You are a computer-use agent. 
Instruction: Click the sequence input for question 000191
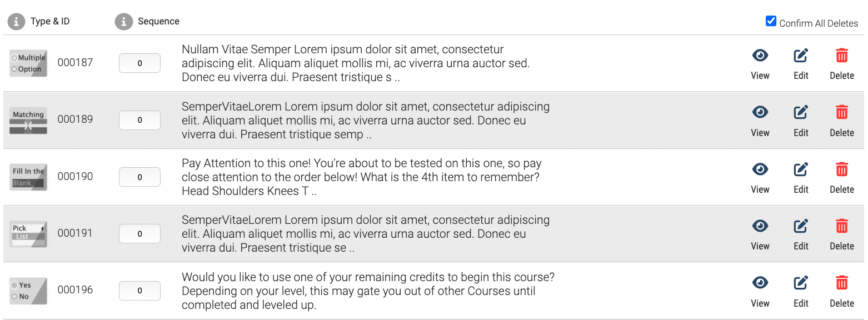coord(139,233)
